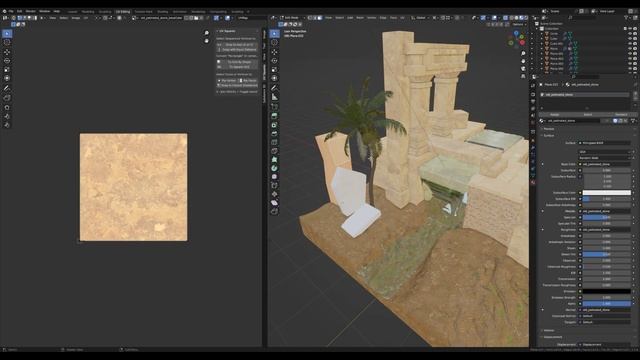Expand the Cube object in the outliner
The height and width of the screenshot is (360, 640).
click(542, 39)
